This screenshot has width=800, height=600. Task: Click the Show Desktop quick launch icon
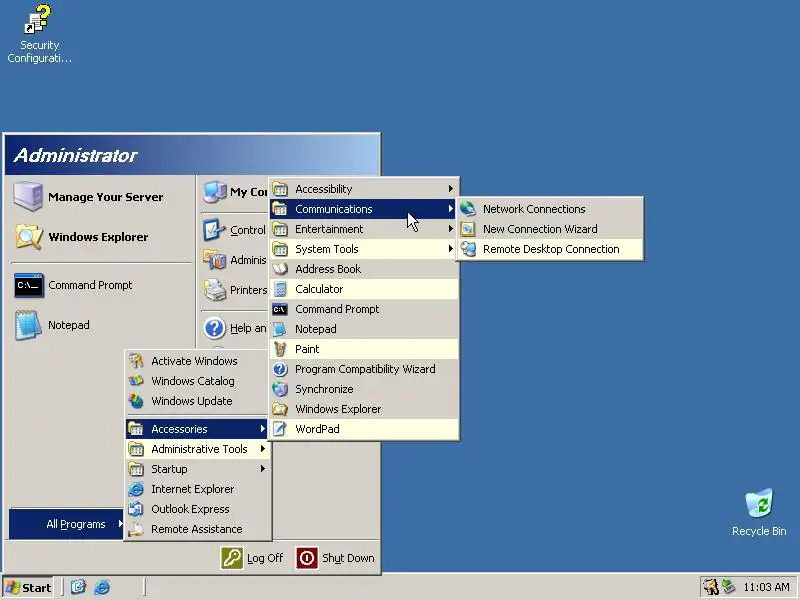[x=78, y=587]
